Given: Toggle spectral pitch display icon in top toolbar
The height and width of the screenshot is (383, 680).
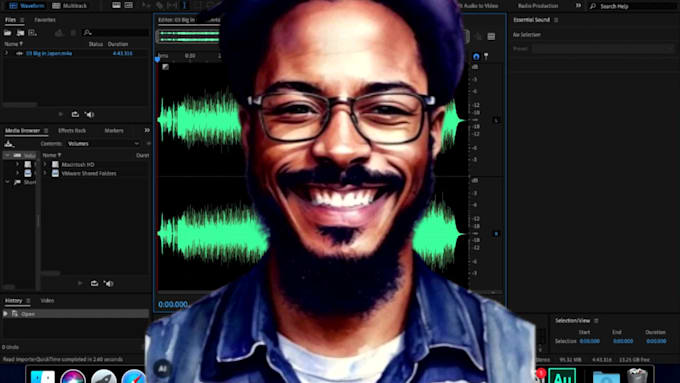Looking at the screenshot, I should 129,5.
